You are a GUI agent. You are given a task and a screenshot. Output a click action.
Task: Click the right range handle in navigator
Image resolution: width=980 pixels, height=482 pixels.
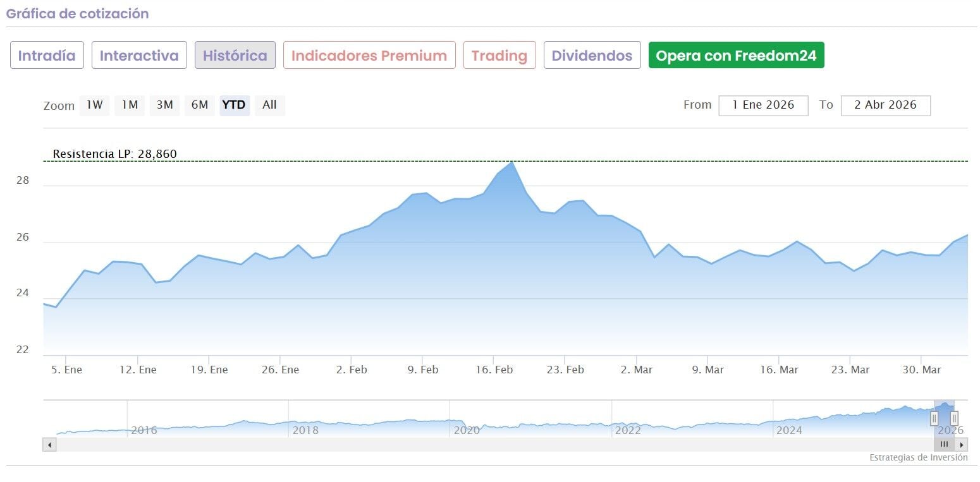(954, 418)
